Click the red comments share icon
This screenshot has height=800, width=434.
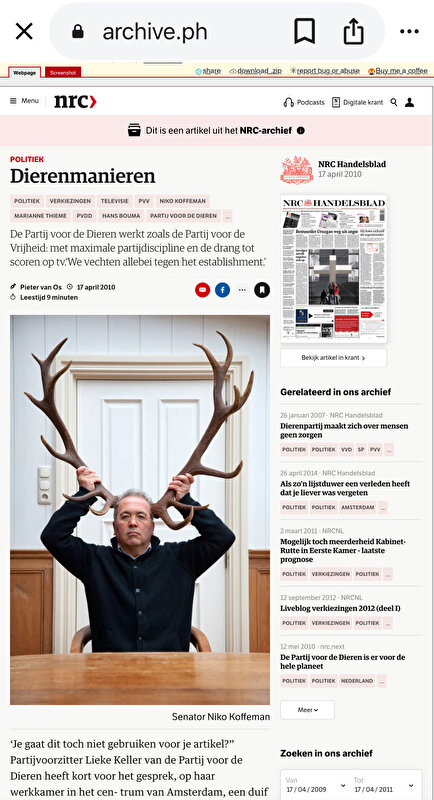202,290
